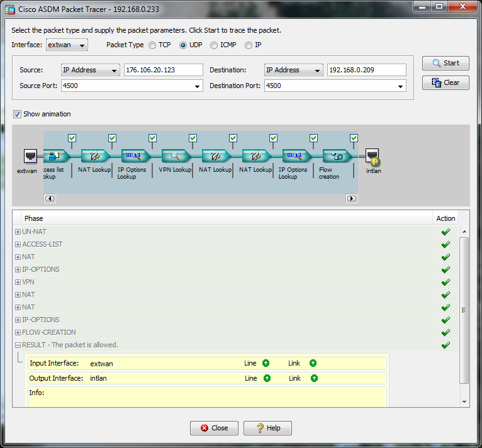Click the 'intlan' value in Output Interface row
The height and width of the screenshot is (448, 482).
click(x=98, y=379)
